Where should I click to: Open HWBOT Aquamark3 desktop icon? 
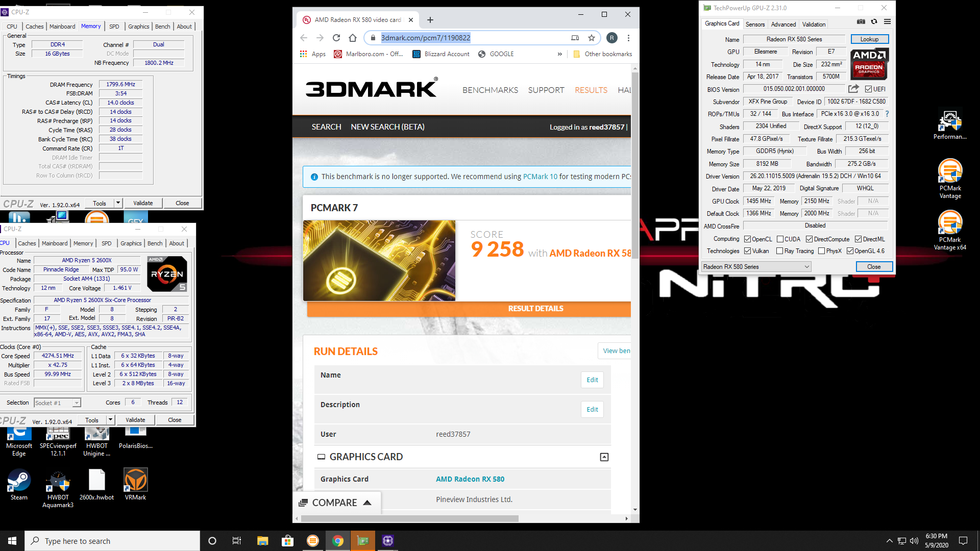pyautogui.click(x=58, y=489)
